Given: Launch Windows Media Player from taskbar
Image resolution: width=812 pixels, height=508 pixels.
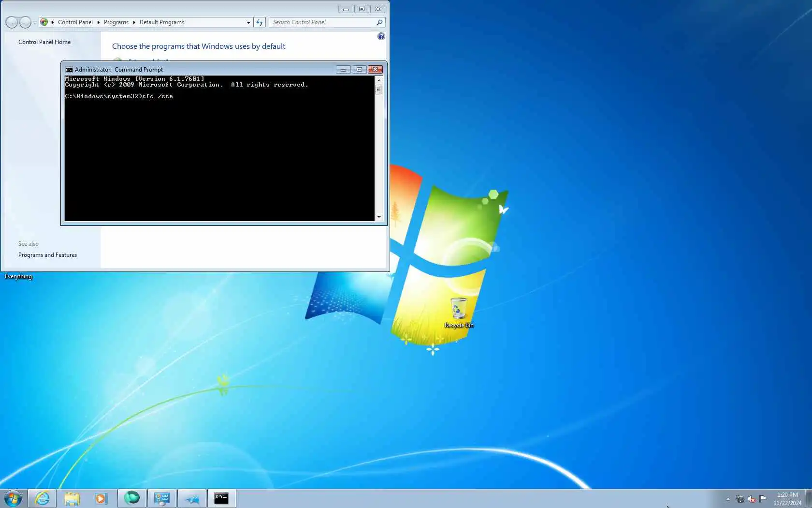Looking at the screenshot, I should click(x=101, y=498).
